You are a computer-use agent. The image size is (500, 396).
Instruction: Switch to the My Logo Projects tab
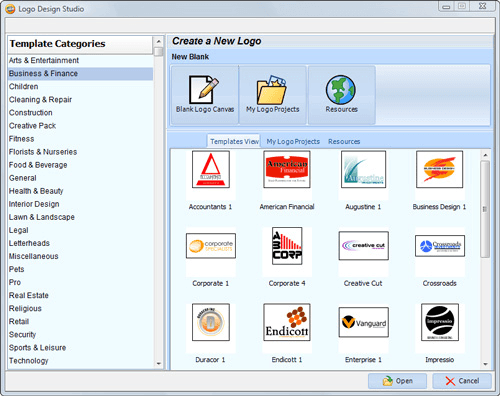click(293, 142)
